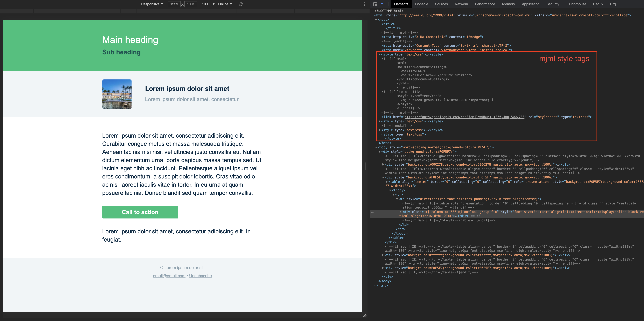Select the inspect element cursor icon

click(375, 4)
